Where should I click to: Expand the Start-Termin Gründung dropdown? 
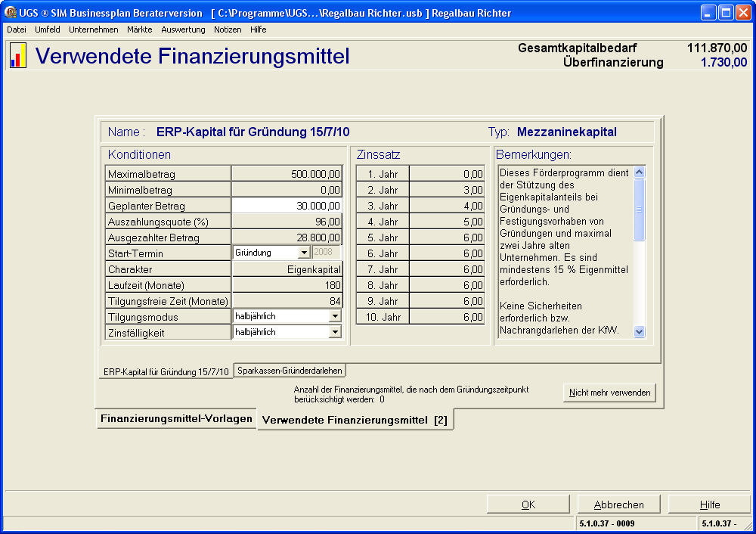[304, 253]
